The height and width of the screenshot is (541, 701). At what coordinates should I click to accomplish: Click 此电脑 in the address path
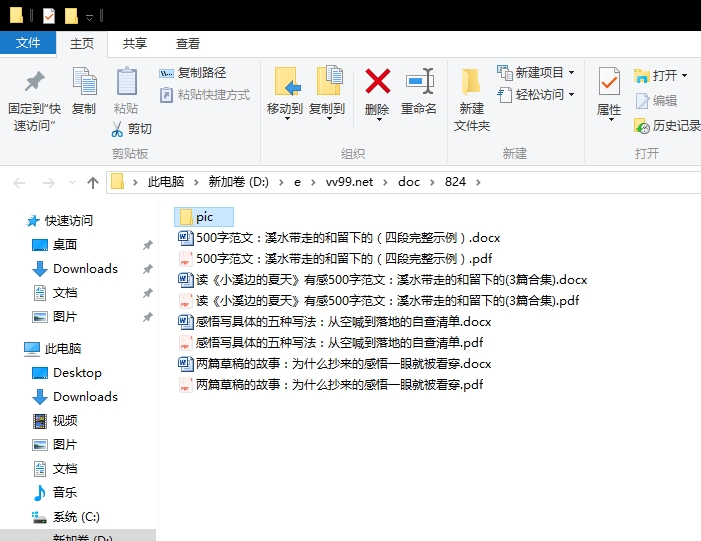166,182
